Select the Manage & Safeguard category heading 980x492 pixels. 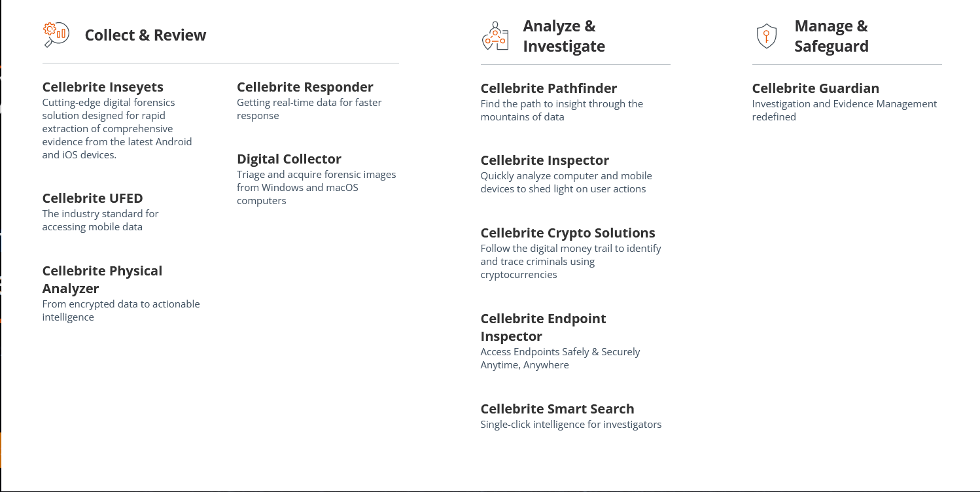832,36
